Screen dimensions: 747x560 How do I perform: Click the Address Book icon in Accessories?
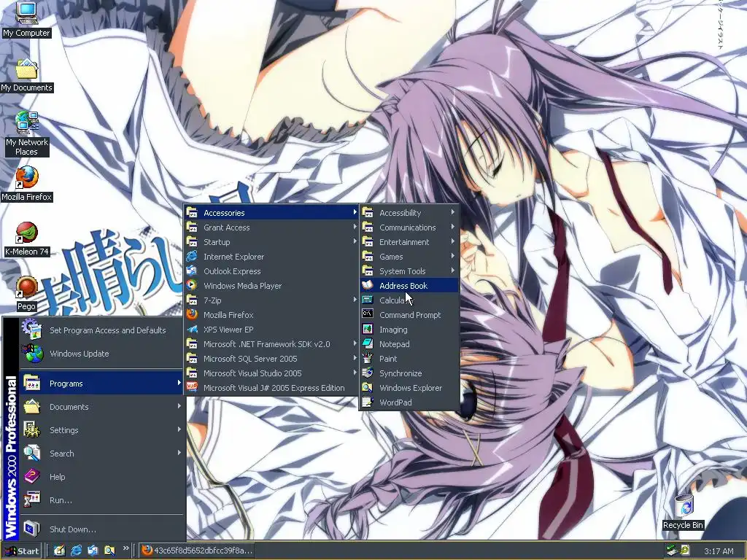(x=368, y=285)
